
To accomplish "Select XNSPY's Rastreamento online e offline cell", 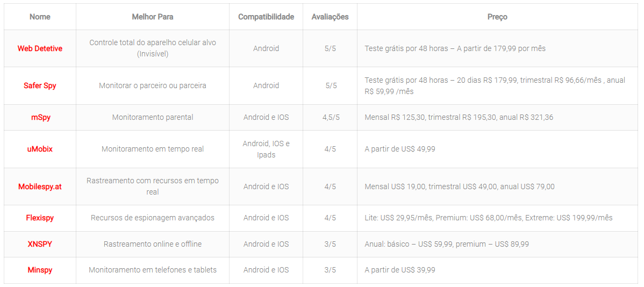I will pos(153,244).
